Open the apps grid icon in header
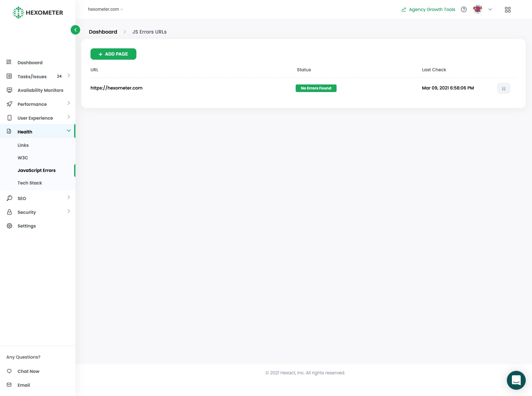The image size is (532, 396). click(x=508, y=10)
